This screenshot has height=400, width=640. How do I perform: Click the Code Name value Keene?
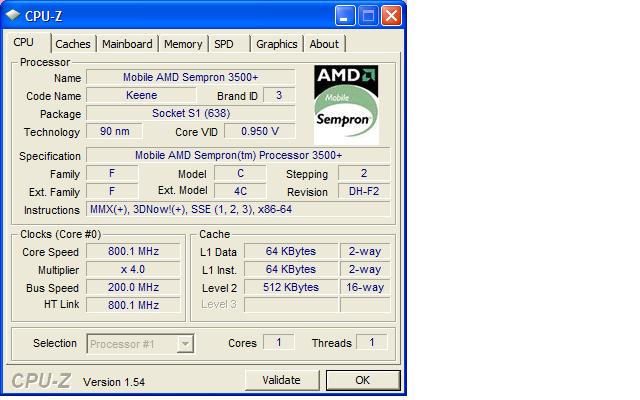[x=141, y=95]
